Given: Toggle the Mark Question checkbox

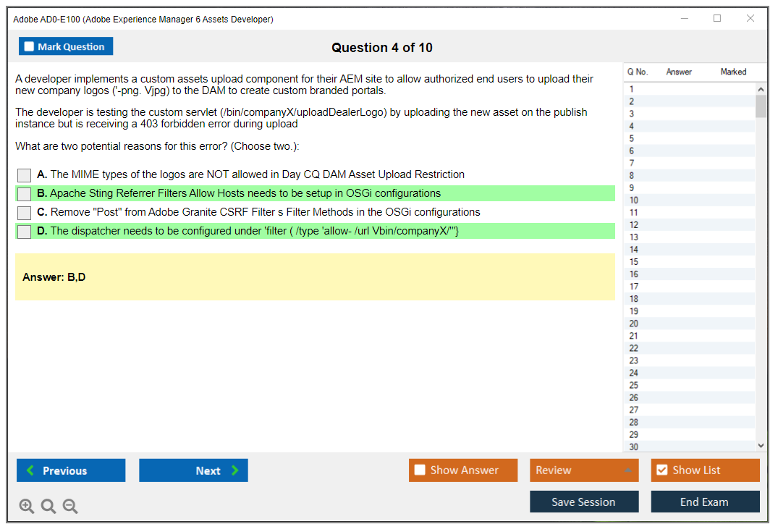Looking at the screenshot, I should tap(29, 46).
